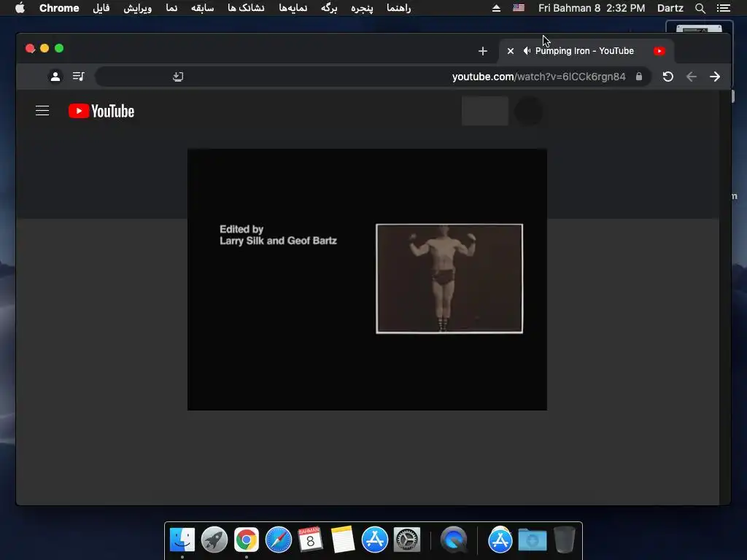Select the Pumping Iron - YouTube tab
747x560 pixels.
[x=586, y=51]
